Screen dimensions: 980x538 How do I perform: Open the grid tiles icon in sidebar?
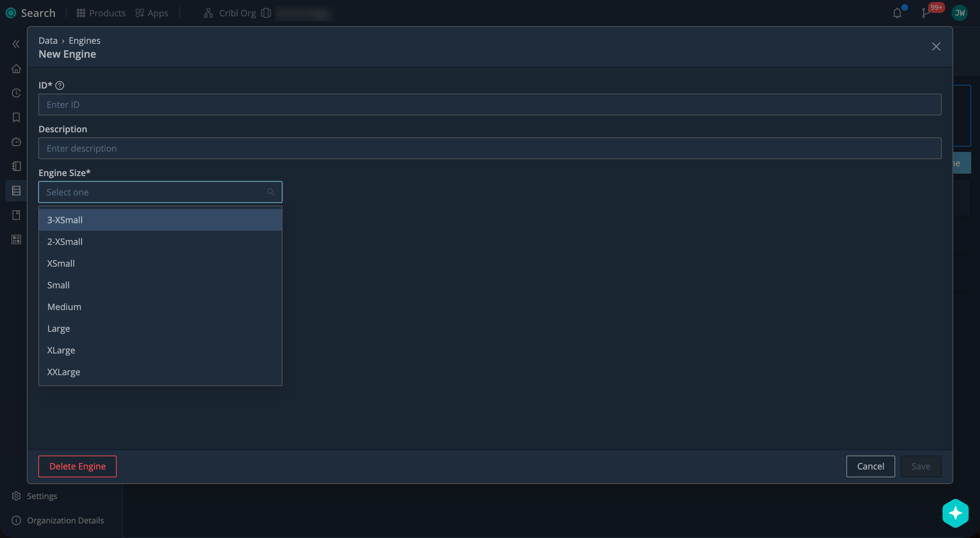point(16,239)
